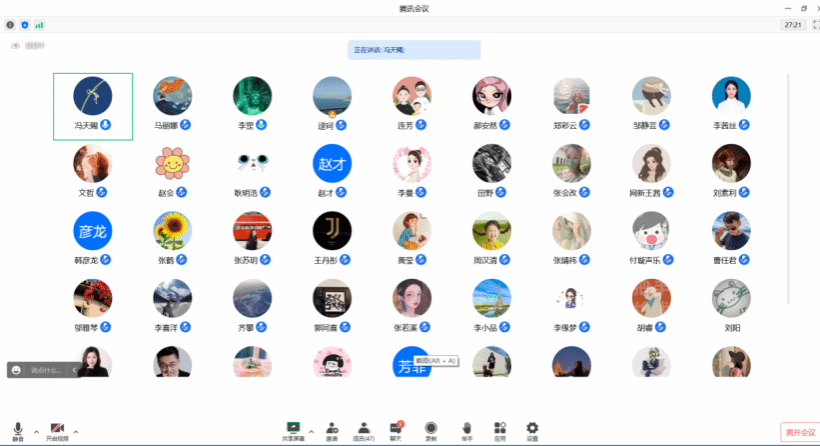Open Settings (设置) gear
This screenshot has height=446, width=820.
[x=532, y=430]
